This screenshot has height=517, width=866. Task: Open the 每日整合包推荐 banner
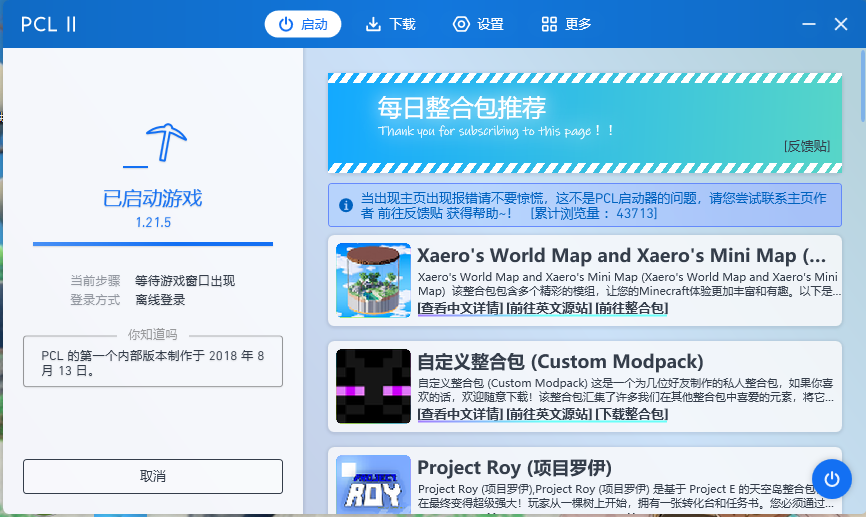(585, 123)
